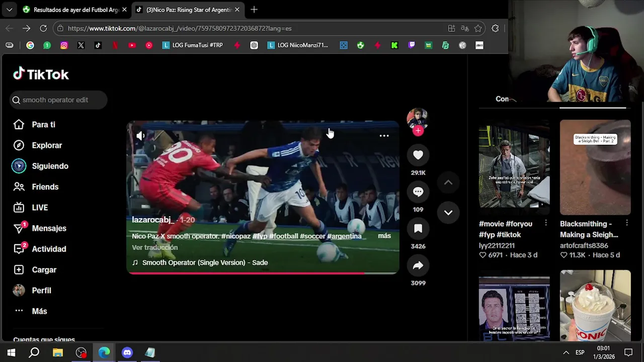Open comments on the video (109)
The width and height of the screenshot is (644, 362).
click(x=418, y=192)
